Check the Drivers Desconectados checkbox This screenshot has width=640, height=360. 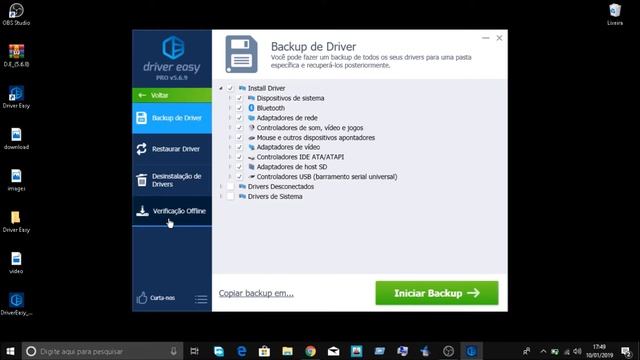pyautogui.click(x=230, y=187)
